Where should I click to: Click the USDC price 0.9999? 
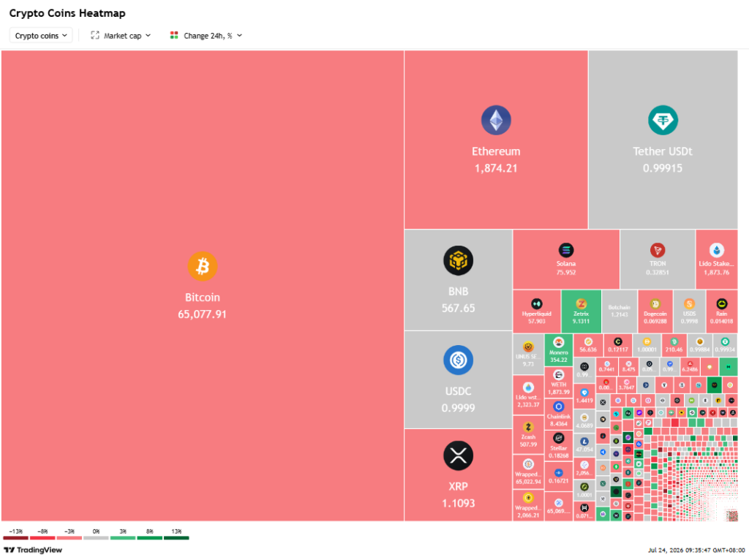tap(458, 408)
